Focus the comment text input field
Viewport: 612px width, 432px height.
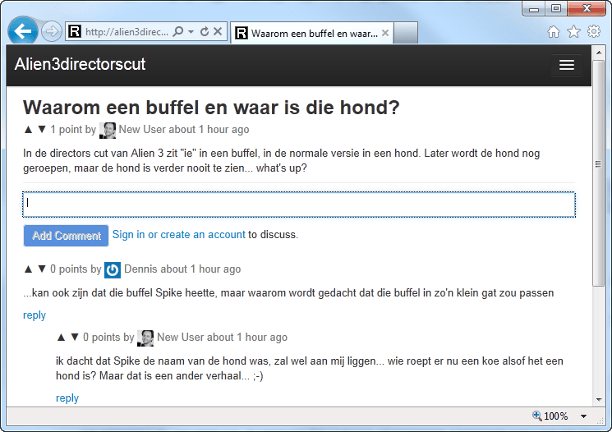[299, 204]
